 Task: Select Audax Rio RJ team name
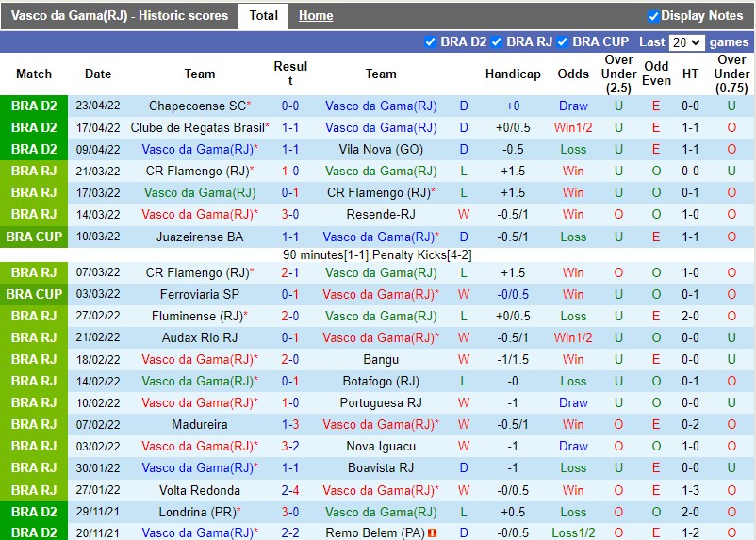(x=200, y=338)
